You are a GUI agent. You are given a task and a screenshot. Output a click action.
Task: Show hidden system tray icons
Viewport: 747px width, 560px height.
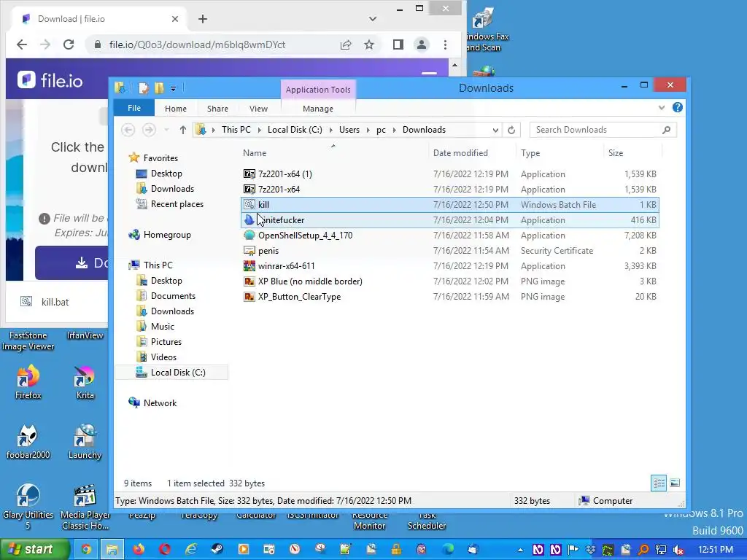coord(520,550)
